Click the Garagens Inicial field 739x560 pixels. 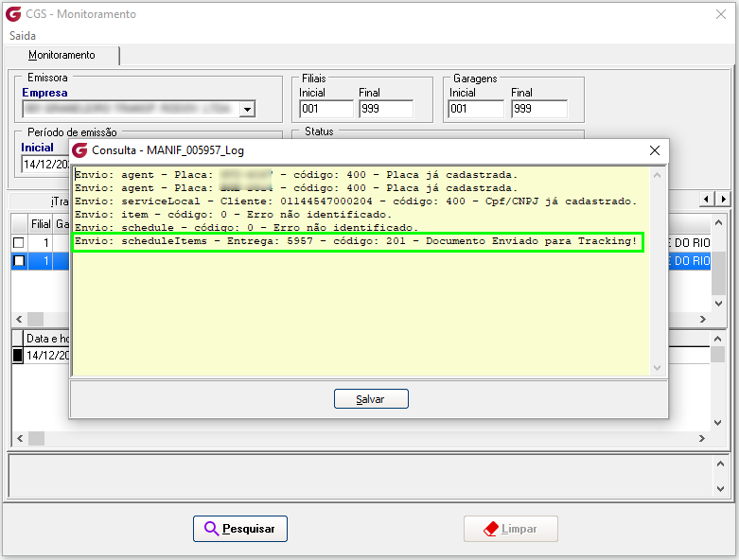476,109
